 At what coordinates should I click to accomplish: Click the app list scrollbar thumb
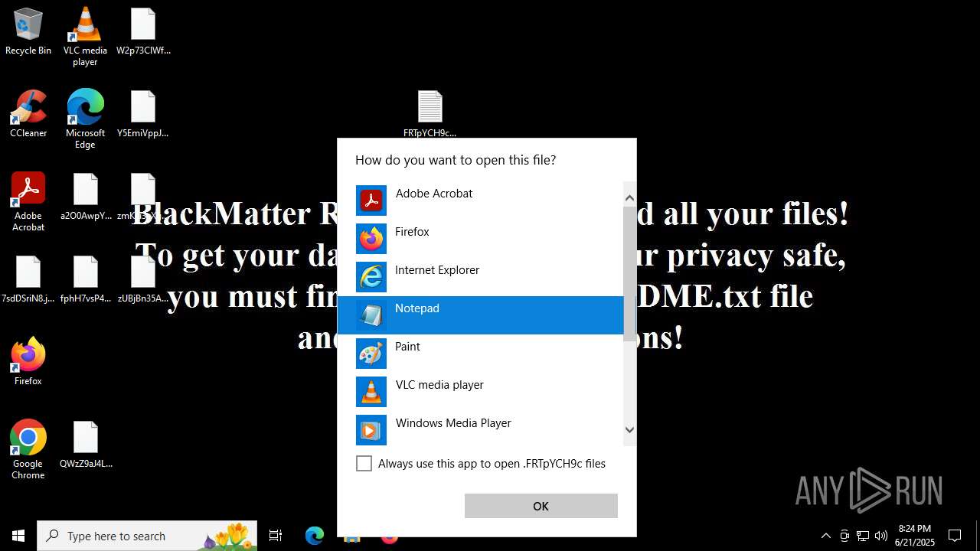click(630, 273)
